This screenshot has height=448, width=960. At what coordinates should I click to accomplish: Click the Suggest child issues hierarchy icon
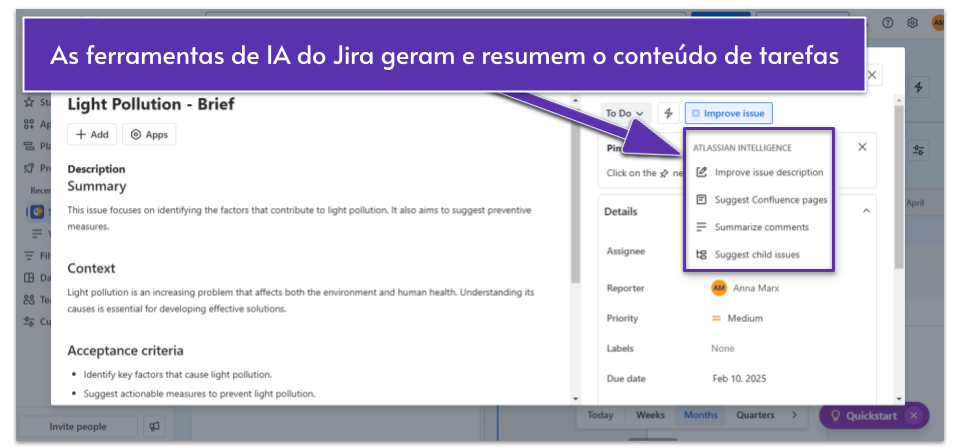coord(702,255)
